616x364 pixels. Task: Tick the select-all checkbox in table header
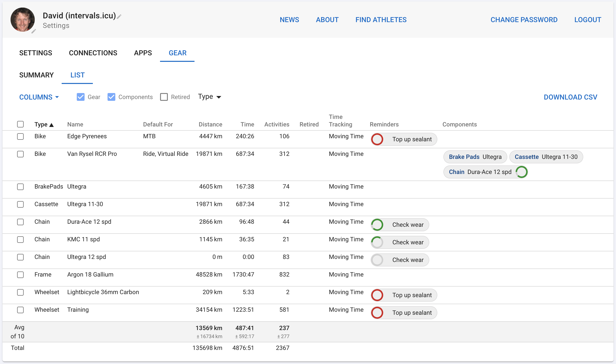pyautogui.click(x=20, y=124)
